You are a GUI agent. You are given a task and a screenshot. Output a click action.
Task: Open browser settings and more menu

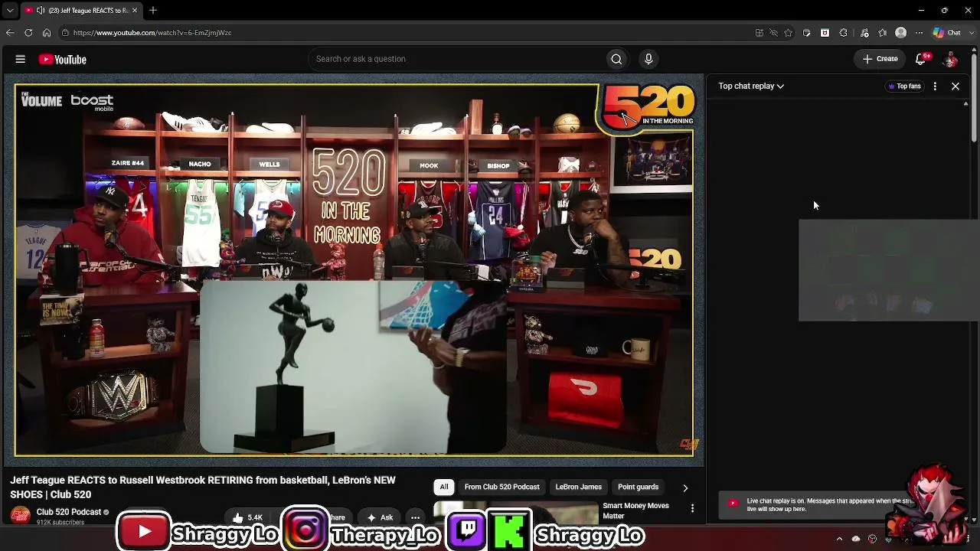tap(920, 33)
